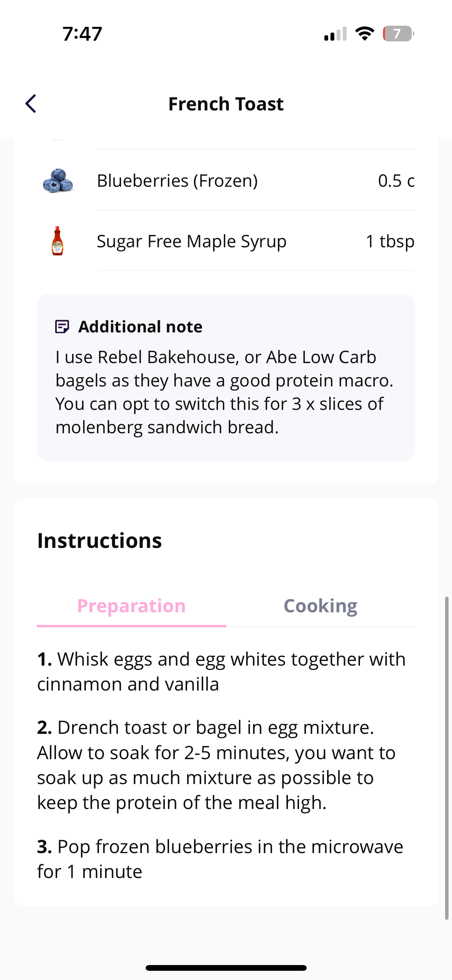
Task: Tap the cellular signal bars icon
Action: pyautogui.click(x=335, y=34)
